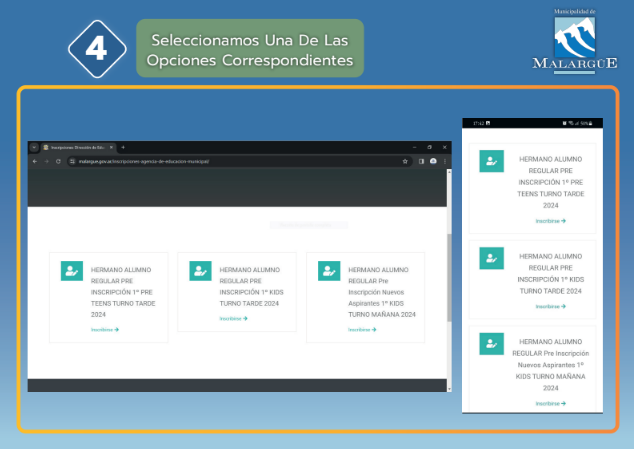Click the teal icon on the desktop KIDS TURNO TARDE card
Screen dimensions: 634x449
(x=200, y=271)
